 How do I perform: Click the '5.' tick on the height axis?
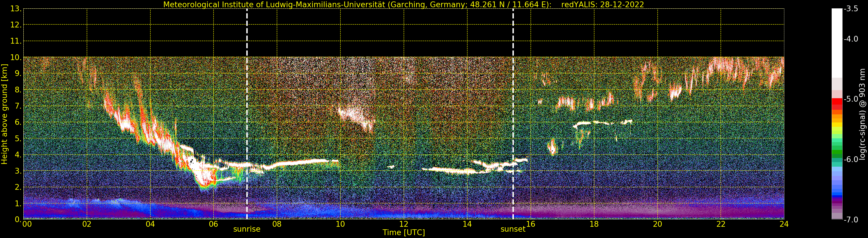(18, 138)
